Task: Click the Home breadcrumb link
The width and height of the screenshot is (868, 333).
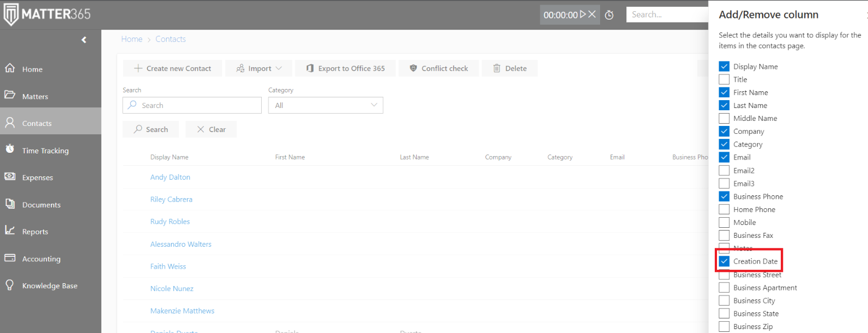Action: pos(131,39)
